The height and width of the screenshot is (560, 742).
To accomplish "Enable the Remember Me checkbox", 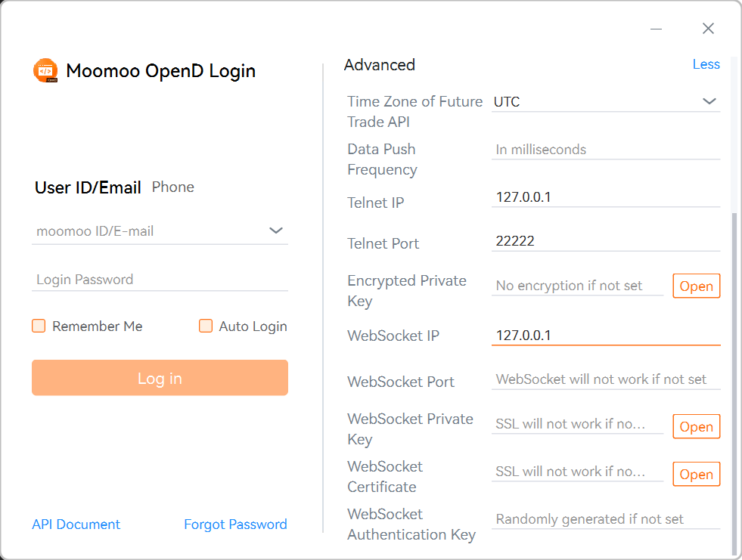I will [x=39, y=326].
